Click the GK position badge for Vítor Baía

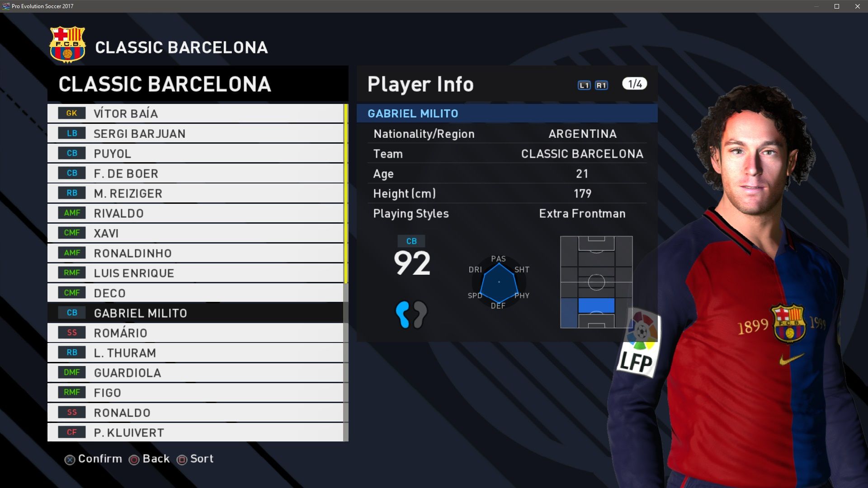coord(71,113)
